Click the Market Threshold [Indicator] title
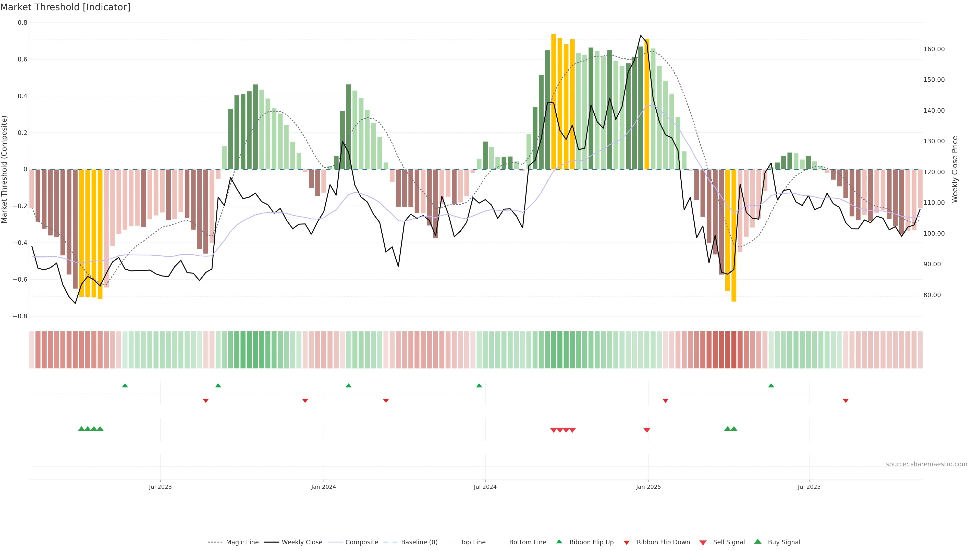 pyautogui.click(x=65, y=7)
